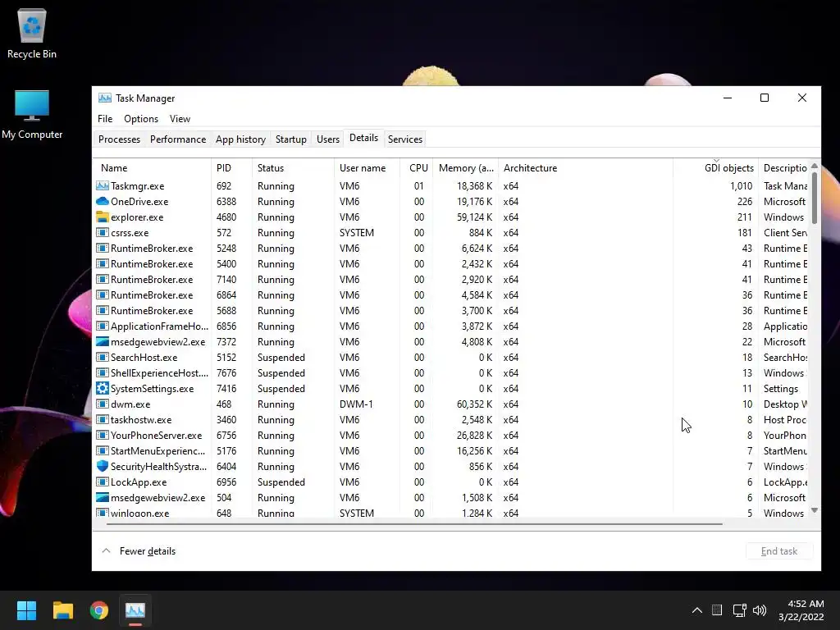Click the vertical scrollbar thumb

pyautogui.click(x=815, y=197)
